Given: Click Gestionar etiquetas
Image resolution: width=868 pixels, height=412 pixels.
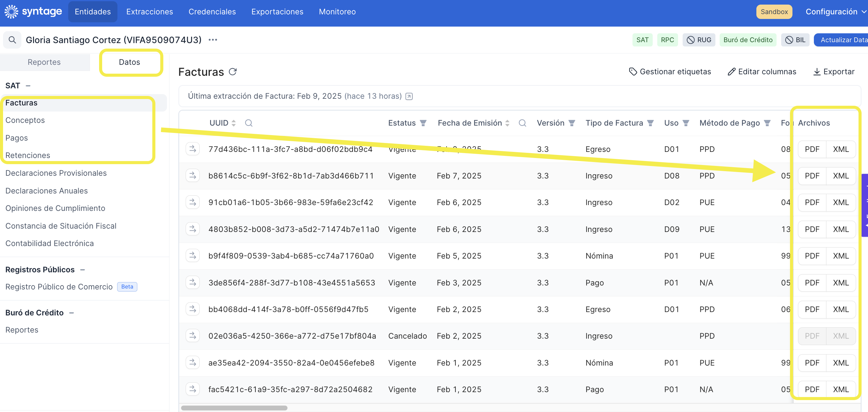Looking at the screenshot, I should pyautogui.click(x=670, y=72).
